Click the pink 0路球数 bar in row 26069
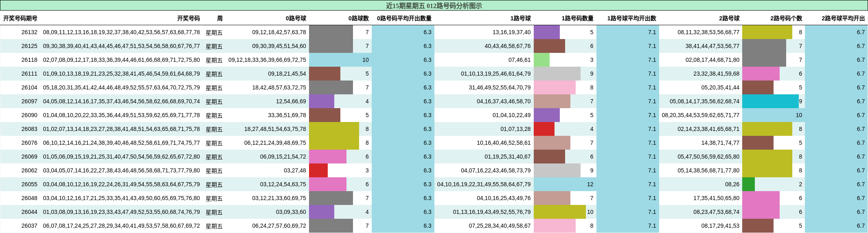The width and height of the screenshot is (868, 233). 328,157
